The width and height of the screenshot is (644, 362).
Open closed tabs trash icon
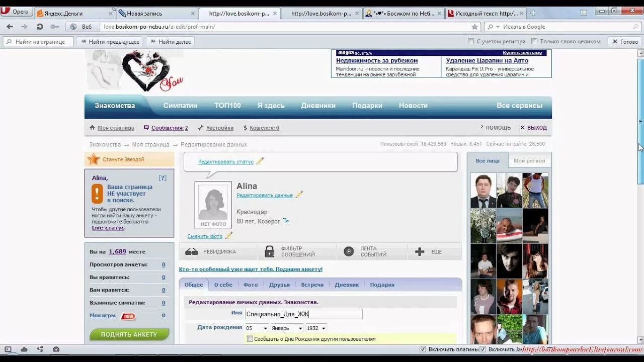click(584, 13)
